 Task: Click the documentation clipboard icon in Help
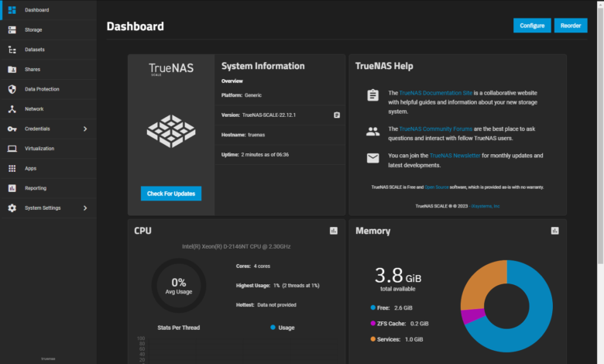coord(372,94)
